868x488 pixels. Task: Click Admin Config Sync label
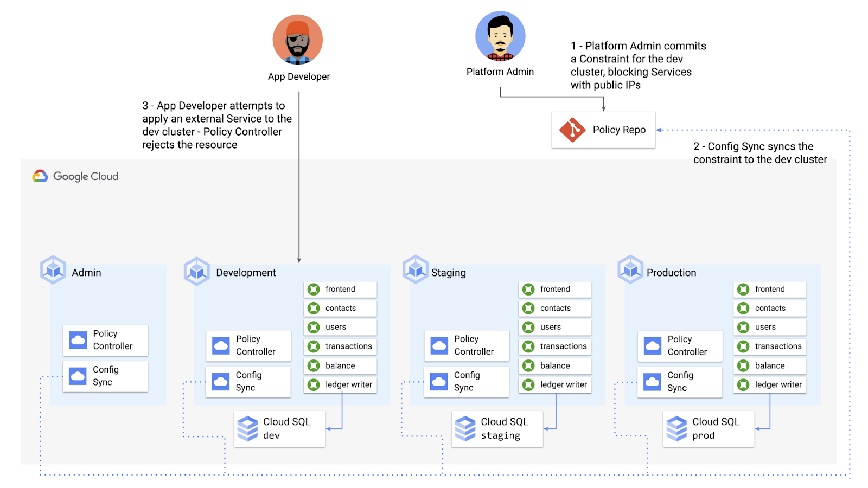pyautogui.click(x=105, y=376)
